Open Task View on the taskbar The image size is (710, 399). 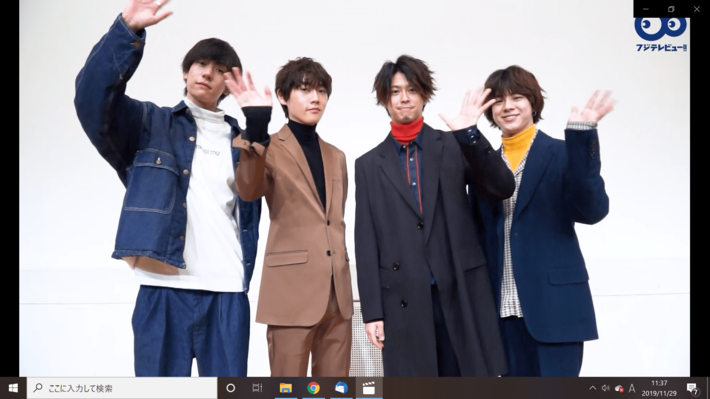pyautogui.click(x=257, y=388)
